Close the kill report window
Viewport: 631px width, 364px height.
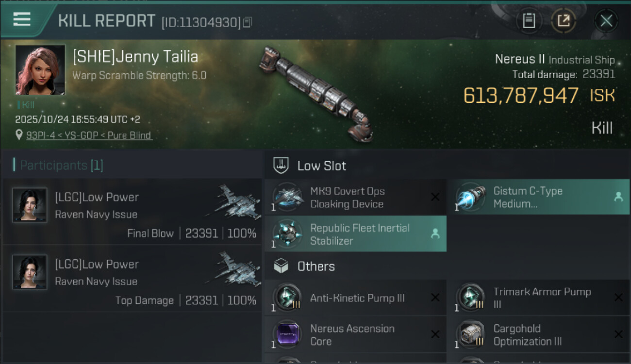tap(606, 21)
